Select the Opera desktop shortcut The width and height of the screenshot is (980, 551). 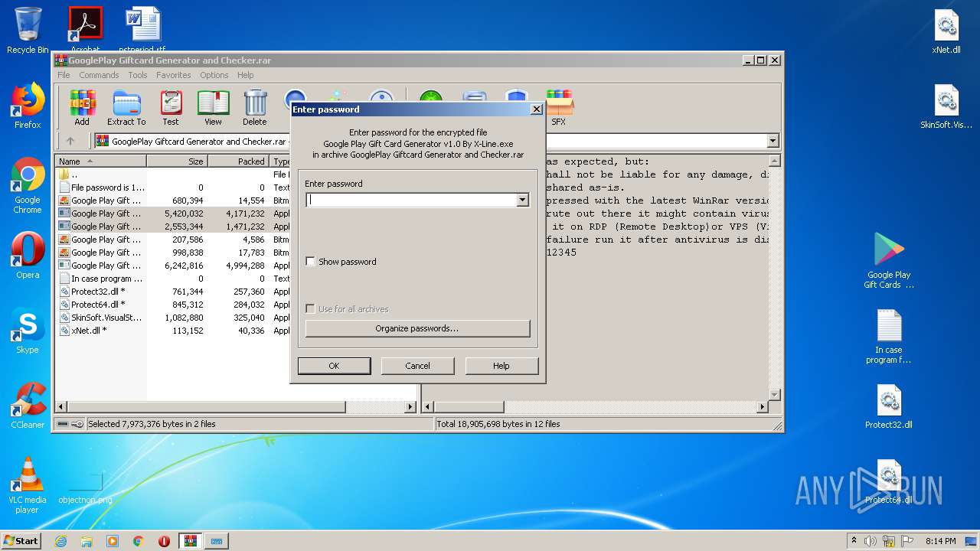(x=28, y=256)
